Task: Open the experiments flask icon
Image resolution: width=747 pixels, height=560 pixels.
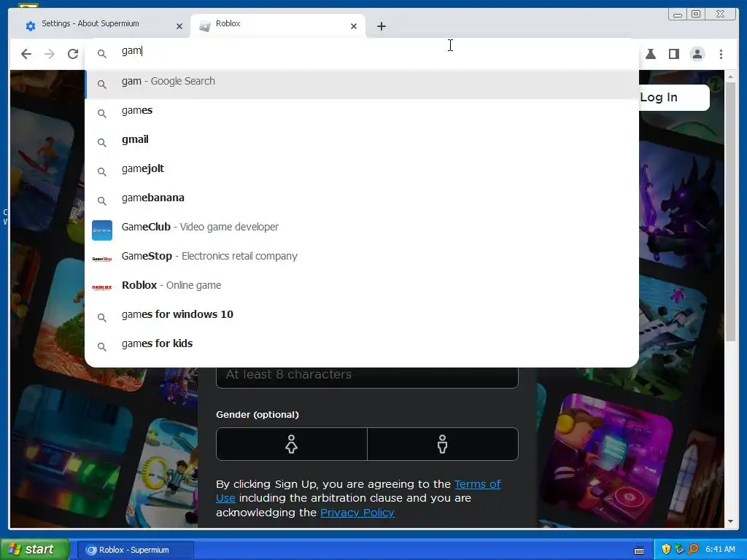Action: pos(650,54)
